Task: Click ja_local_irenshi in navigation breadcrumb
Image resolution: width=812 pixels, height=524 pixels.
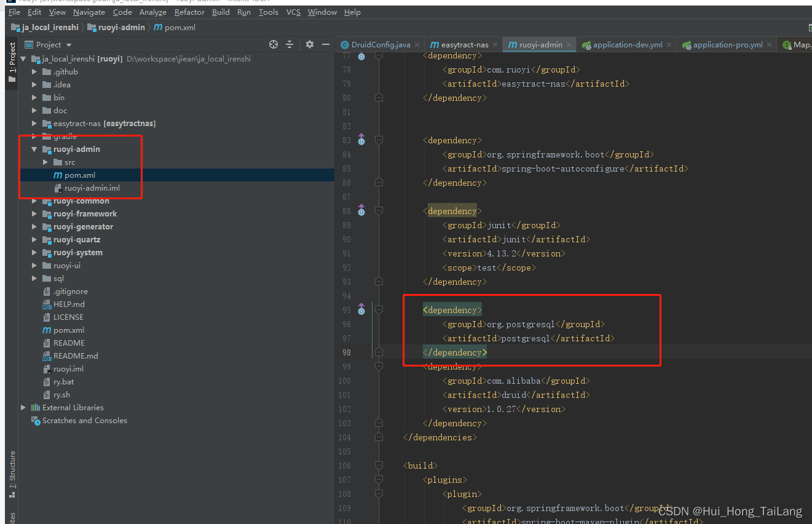Action: point(45,27)
